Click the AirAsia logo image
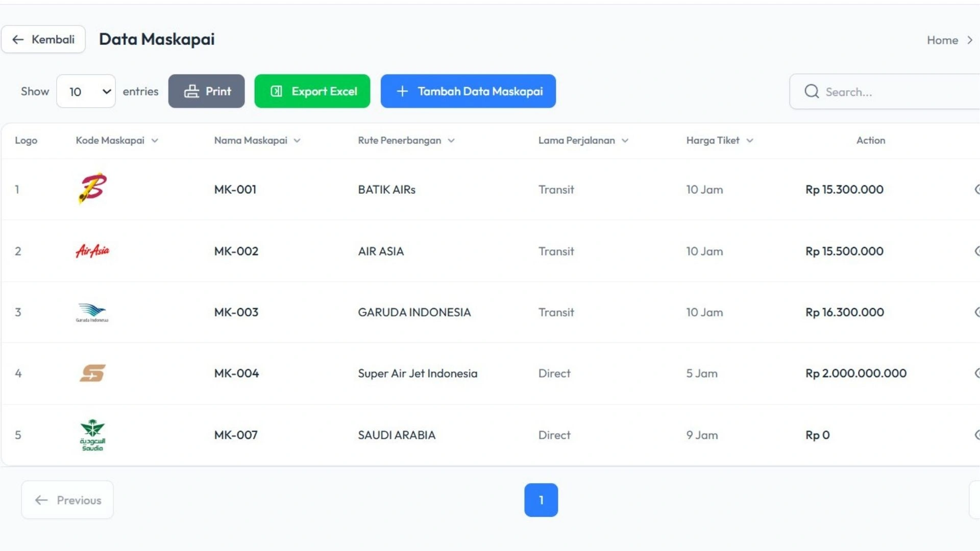980x551 pixels. click(92, 251)
